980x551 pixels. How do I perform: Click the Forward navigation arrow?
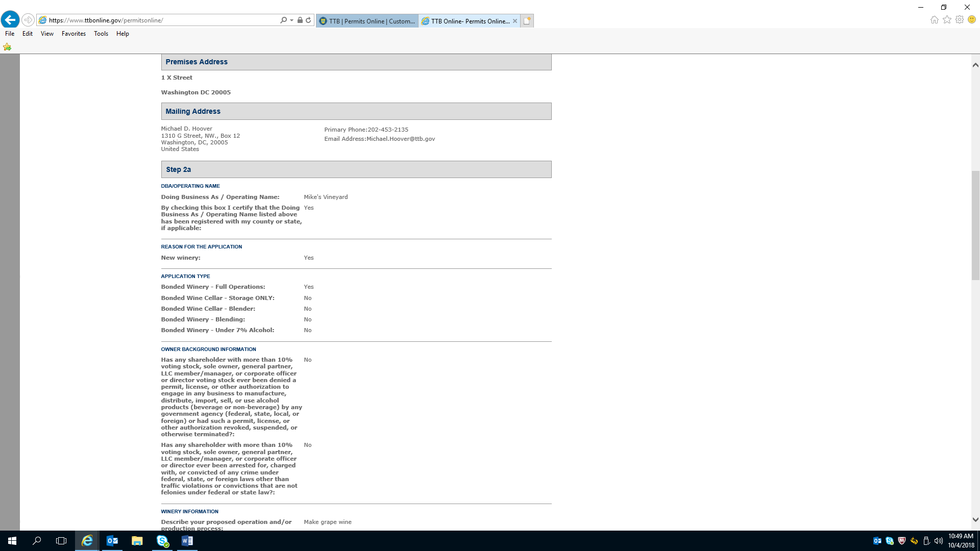click(28, 20)
